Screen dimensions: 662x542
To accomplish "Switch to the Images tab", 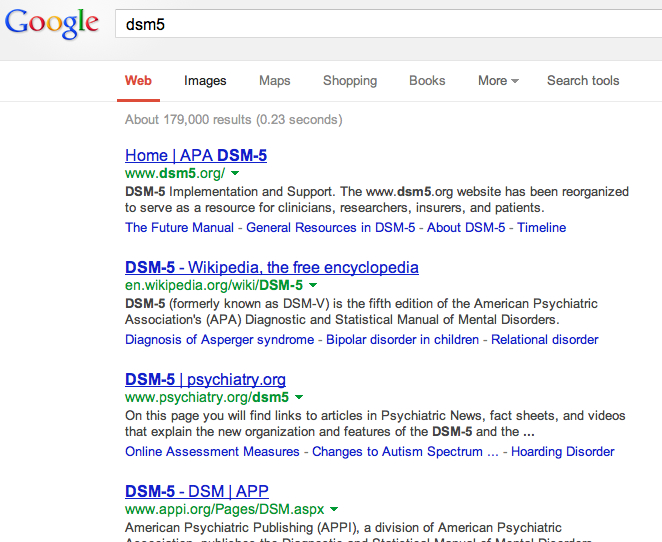I will (205, 80).
